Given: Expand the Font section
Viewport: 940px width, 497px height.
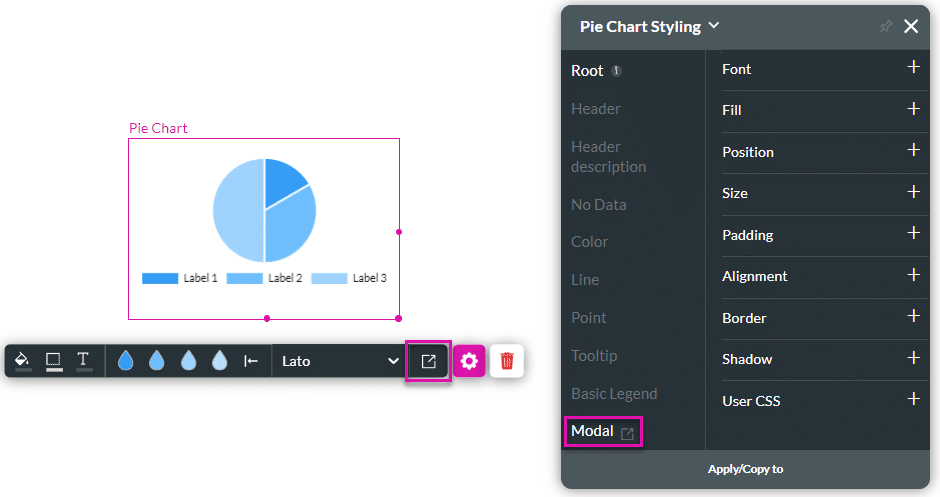Looking at the screenshot, I should pos(913,68).
